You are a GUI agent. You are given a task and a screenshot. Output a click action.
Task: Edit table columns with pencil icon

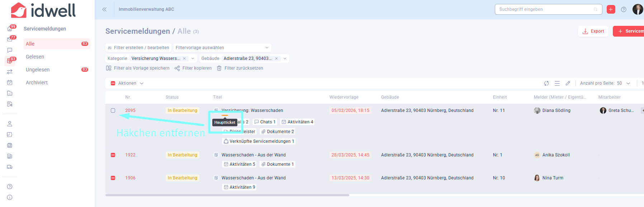(x=568, y=83)
